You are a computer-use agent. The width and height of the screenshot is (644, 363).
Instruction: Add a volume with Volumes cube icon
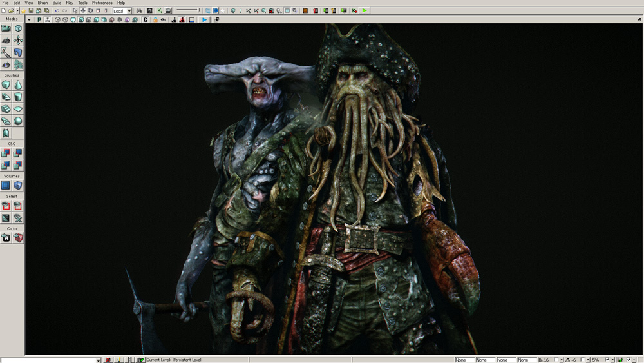18,186
